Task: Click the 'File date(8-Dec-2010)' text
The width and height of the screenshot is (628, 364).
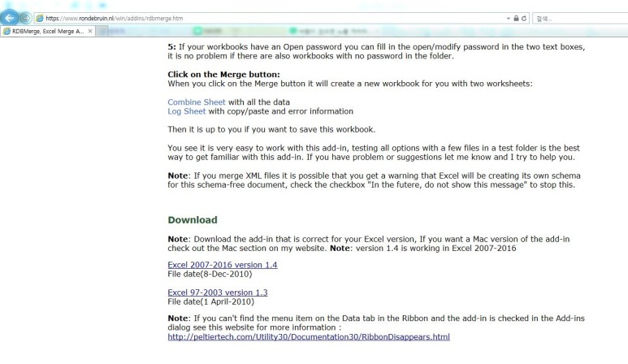Action: pos(210,274)
